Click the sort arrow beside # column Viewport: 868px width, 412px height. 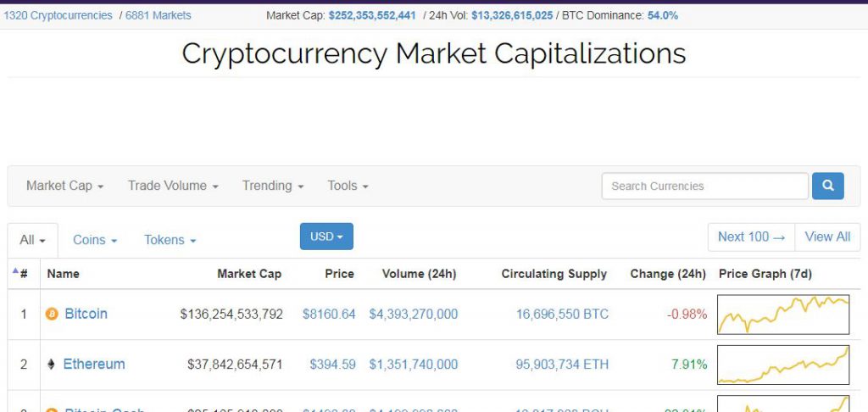point(15,271)
